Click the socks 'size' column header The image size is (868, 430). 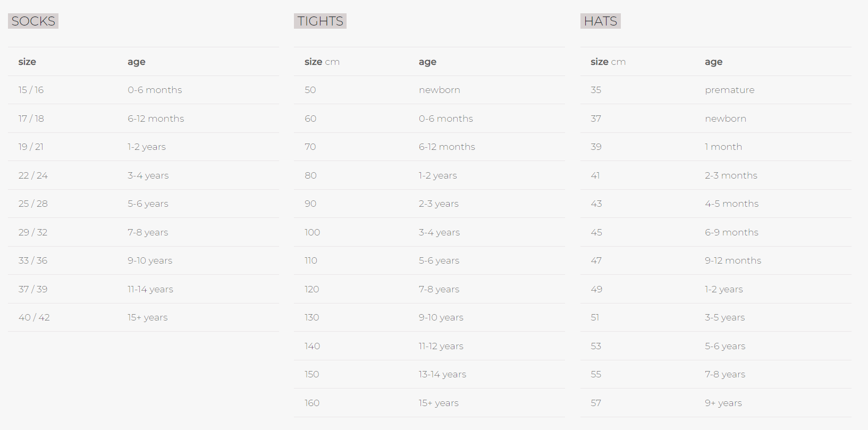27,62
